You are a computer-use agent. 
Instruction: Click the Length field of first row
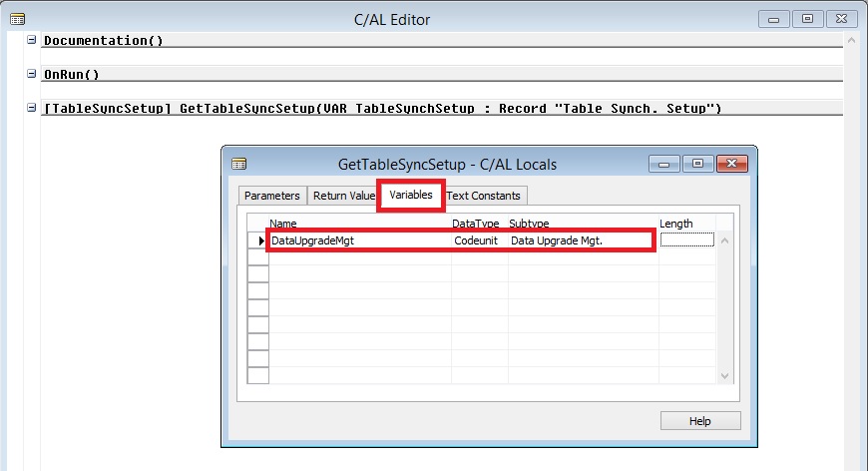tap(686, 240)
